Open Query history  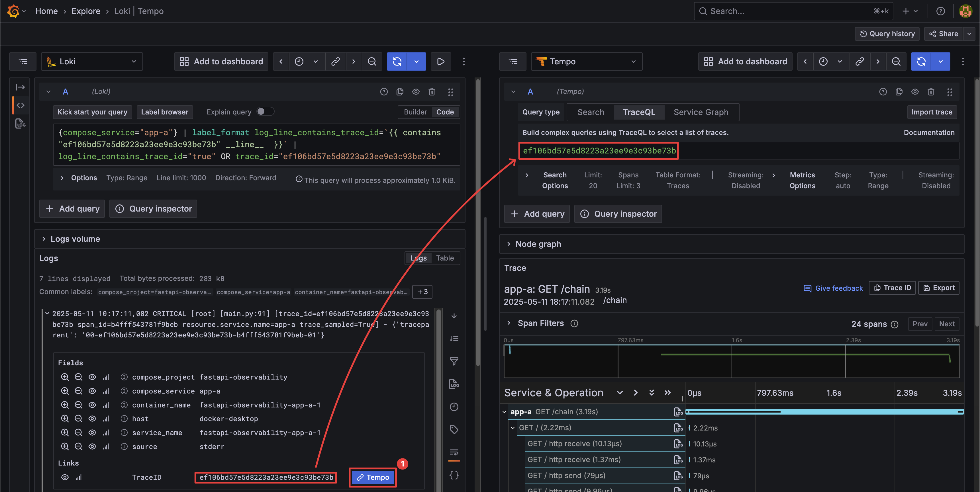pyautogui.click(x=887, y=34)
